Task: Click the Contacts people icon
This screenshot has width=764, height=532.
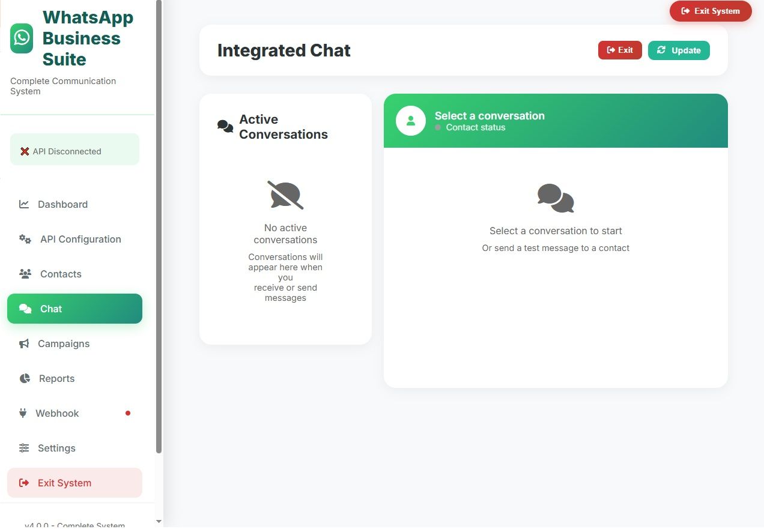Action: [25, 274]
